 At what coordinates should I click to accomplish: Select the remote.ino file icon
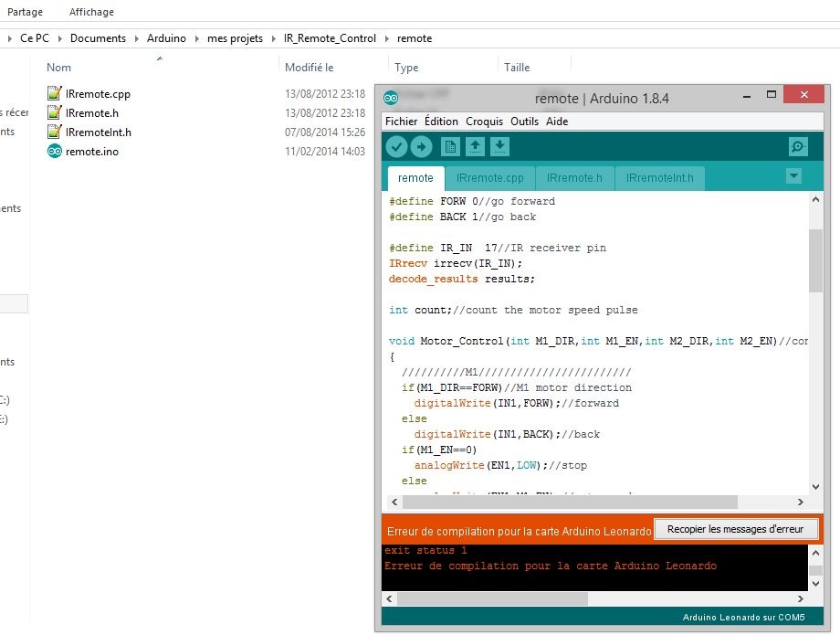tap(55, 152)
